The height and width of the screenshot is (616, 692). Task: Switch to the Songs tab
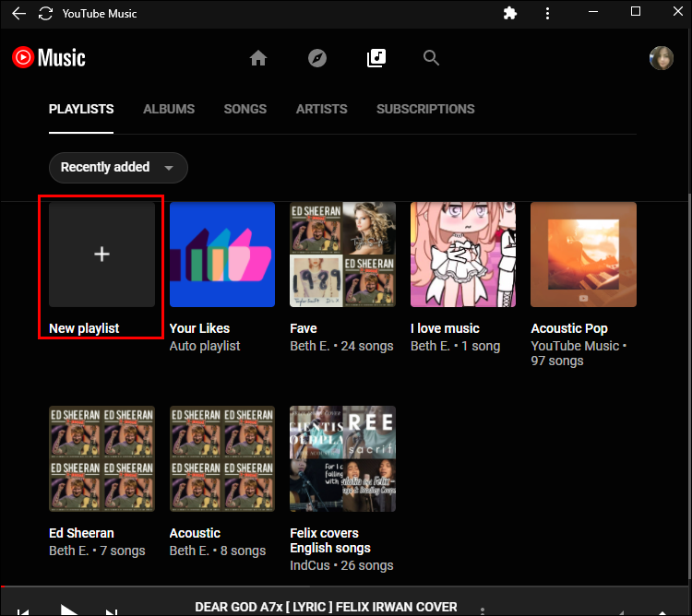point(245,109)
